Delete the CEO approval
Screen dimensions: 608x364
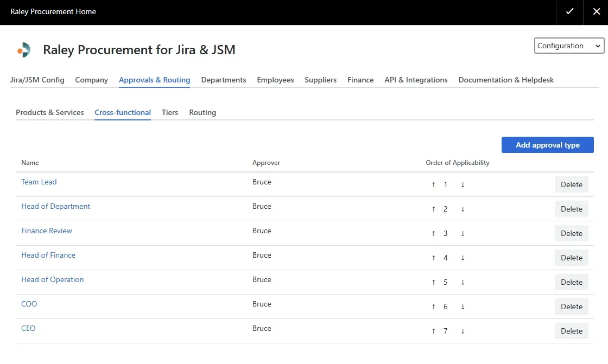[572, 331]
